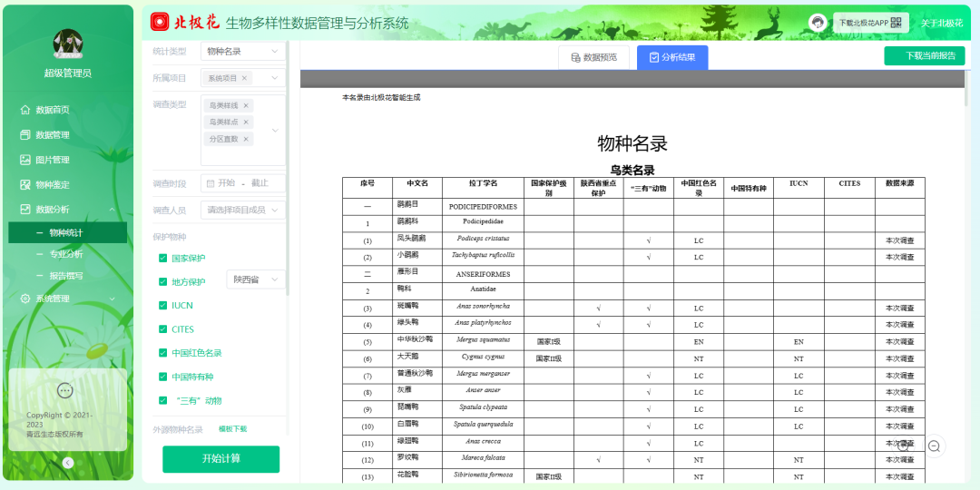Screen dimensions: 980x490
Task: Switch to the 数据预览 tab
Action: (593, 57)
